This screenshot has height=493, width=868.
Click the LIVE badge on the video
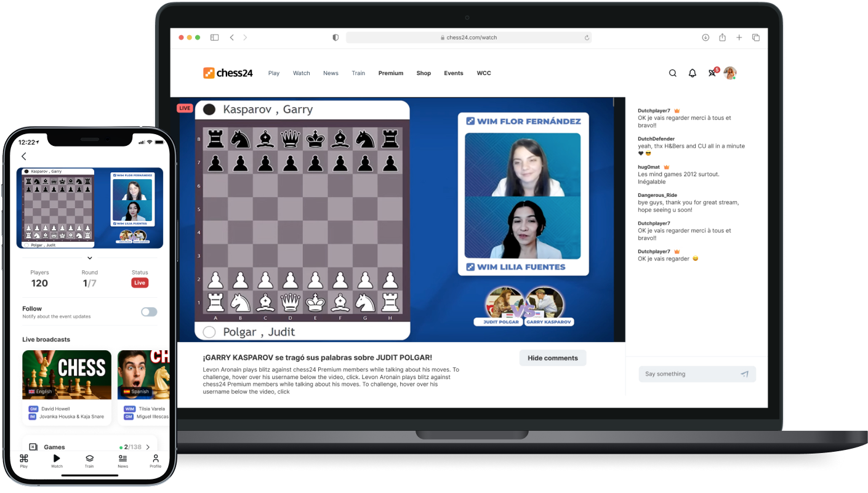[185, 108]
